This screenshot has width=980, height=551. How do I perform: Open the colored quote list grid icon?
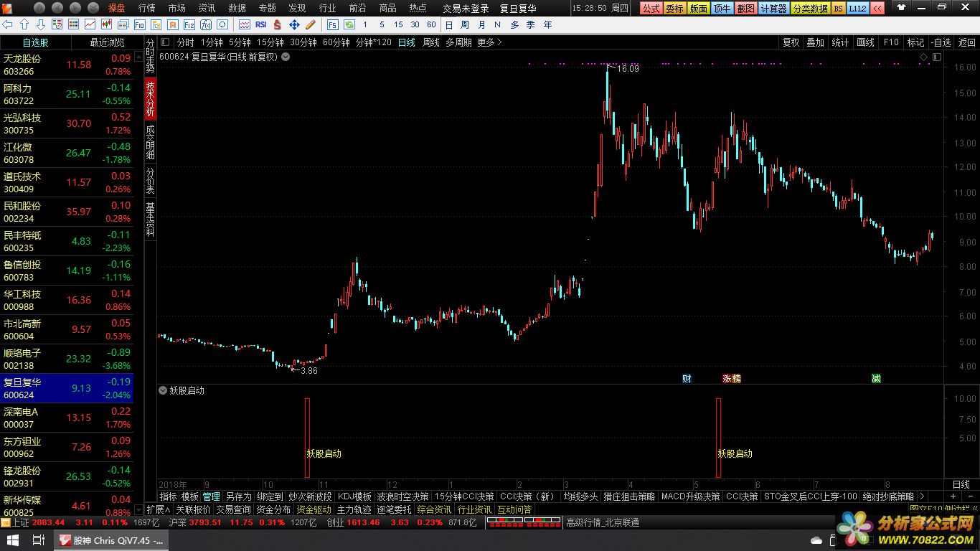click(x=73, y=24)
